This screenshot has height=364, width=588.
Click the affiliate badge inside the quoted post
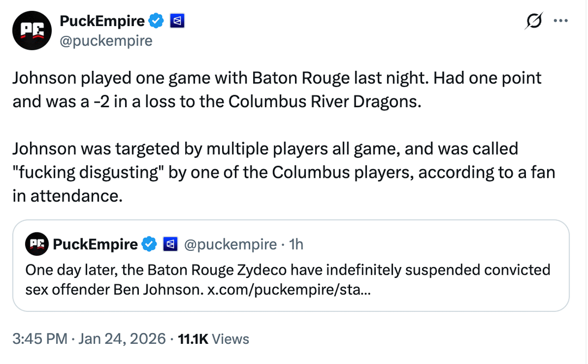(170, 245)
